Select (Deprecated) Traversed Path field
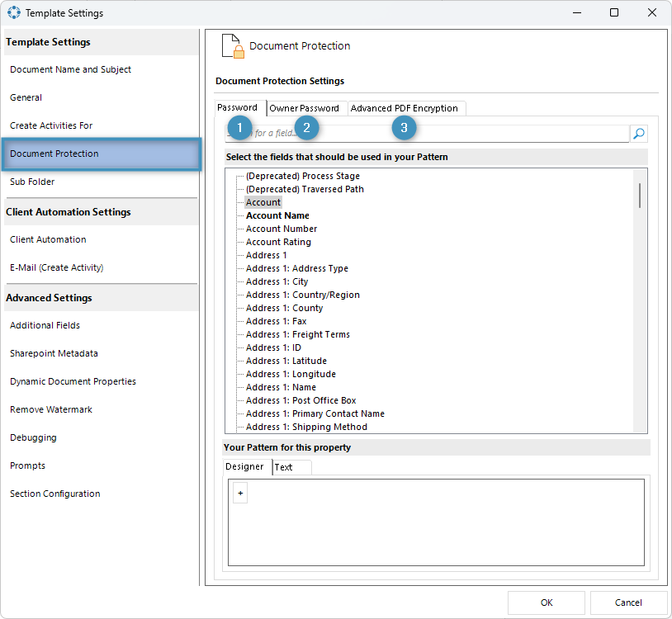The width and height of the screenshot is (672, 619). (x=305, y=189)
